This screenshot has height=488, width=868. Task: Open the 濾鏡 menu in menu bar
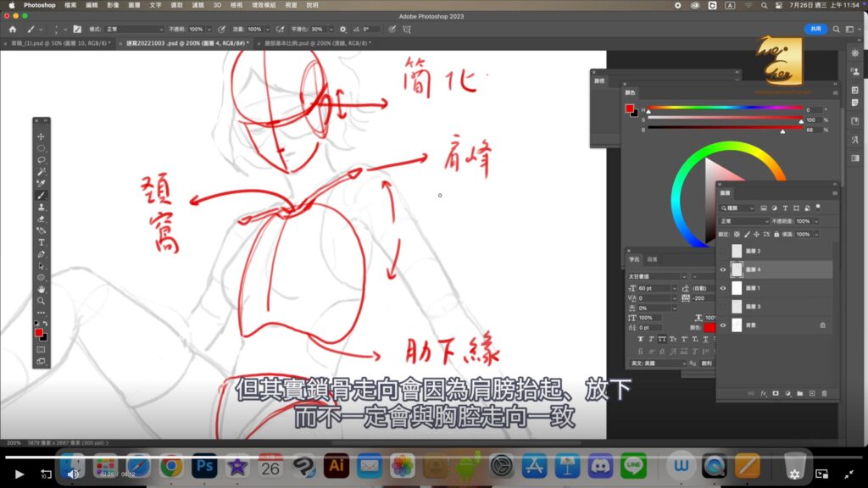click(x=198, y=5)
